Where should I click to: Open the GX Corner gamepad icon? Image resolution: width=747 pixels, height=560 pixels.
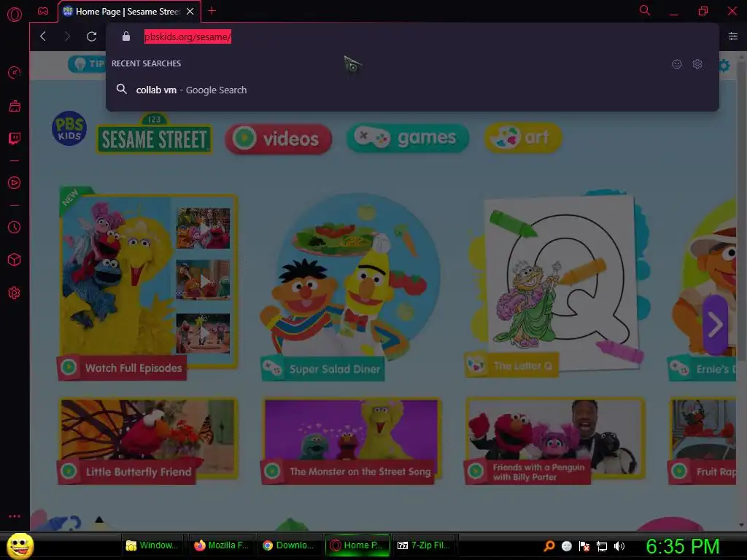(43, 11)
